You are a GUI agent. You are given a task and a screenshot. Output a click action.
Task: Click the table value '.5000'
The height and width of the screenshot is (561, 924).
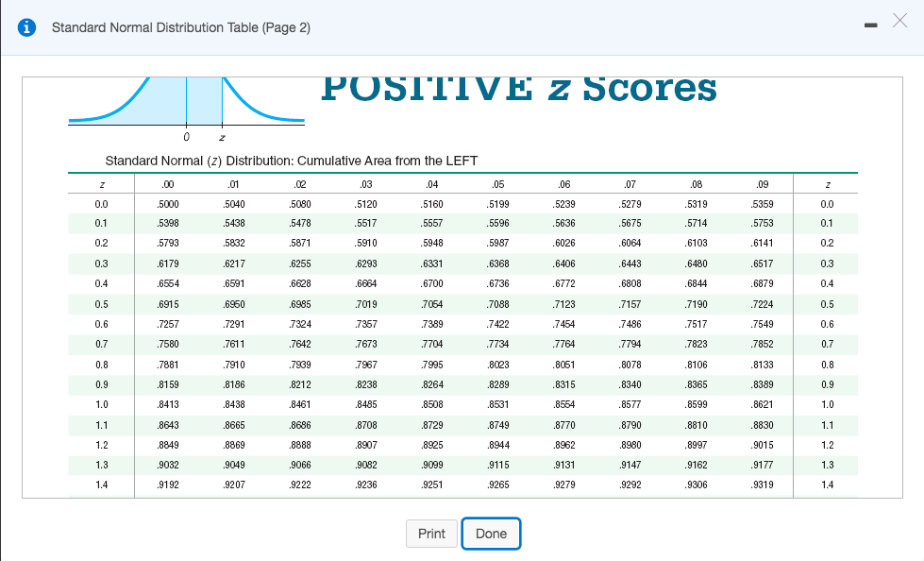pos(168,204)
